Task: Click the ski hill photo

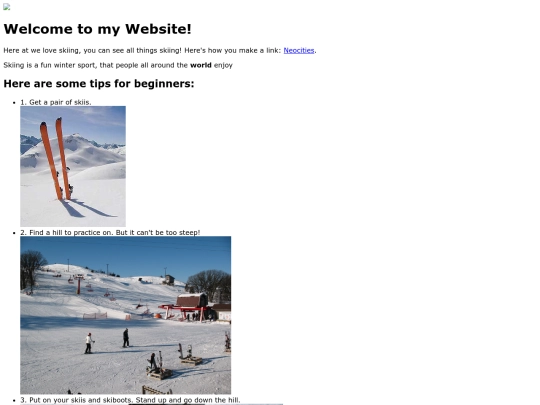Action: 126,315
